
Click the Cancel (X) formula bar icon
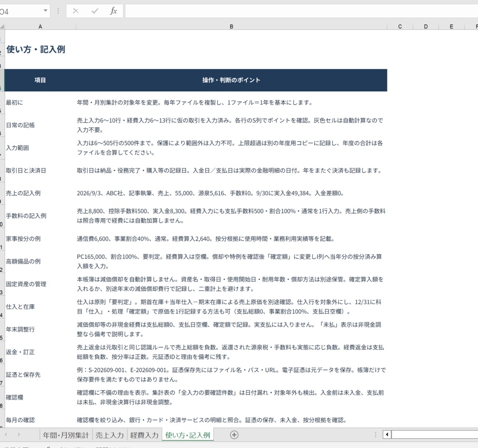click(76, 11)
